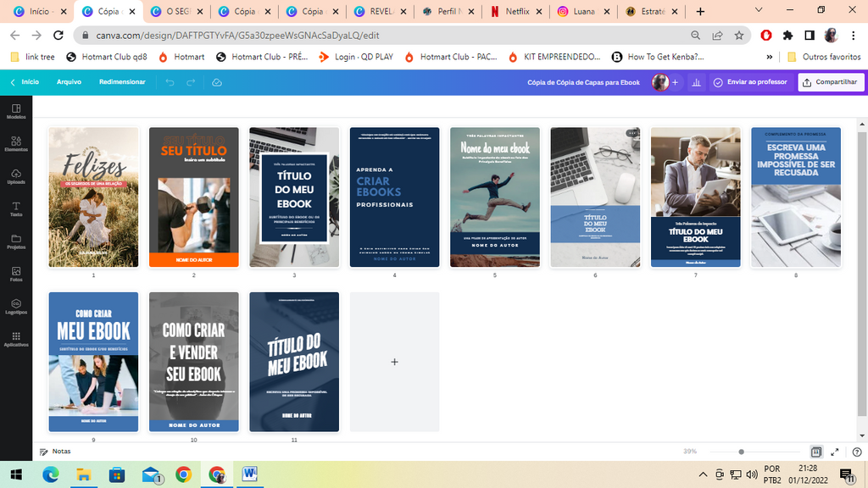Open the Elementos panel in sidebar
The height and width of the screenshot is (488, 868).
(x=15, y=143)
